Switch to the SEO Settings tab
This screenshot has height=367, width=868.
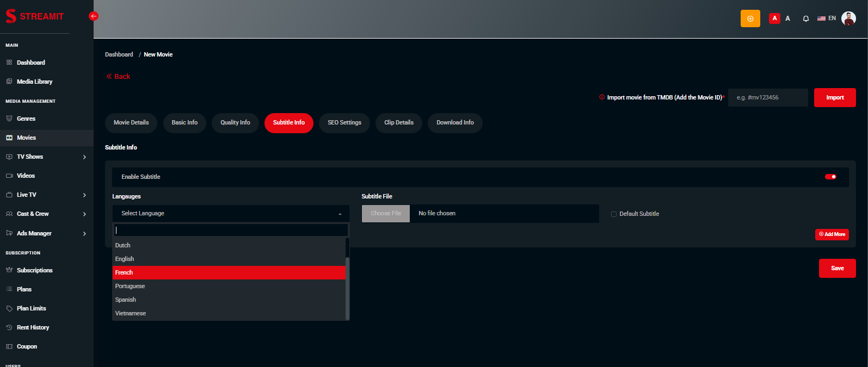coord(344,123)
